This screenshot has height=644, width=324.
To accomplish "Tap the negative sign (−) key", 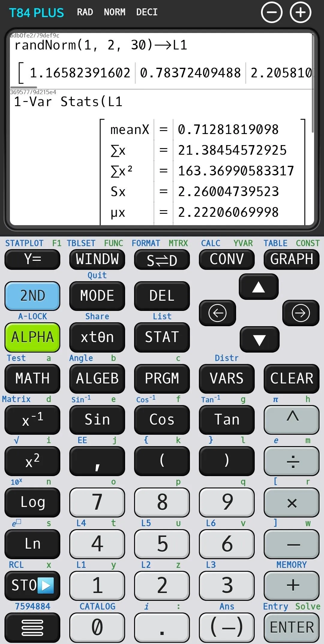I will [x=227, y=628].
